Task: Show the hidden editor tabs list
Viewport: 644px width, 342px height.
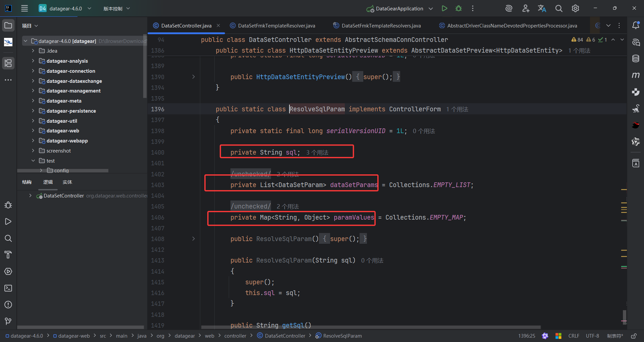Action: click(608, 25)
